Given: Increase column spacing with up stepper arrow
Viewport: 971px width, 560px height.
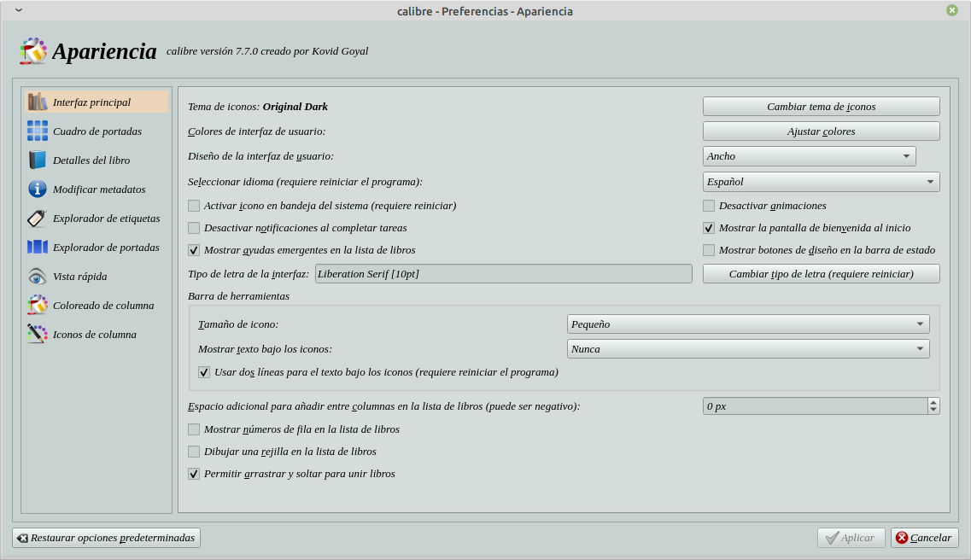Looking at the screenshot, I should pos(933,402).
